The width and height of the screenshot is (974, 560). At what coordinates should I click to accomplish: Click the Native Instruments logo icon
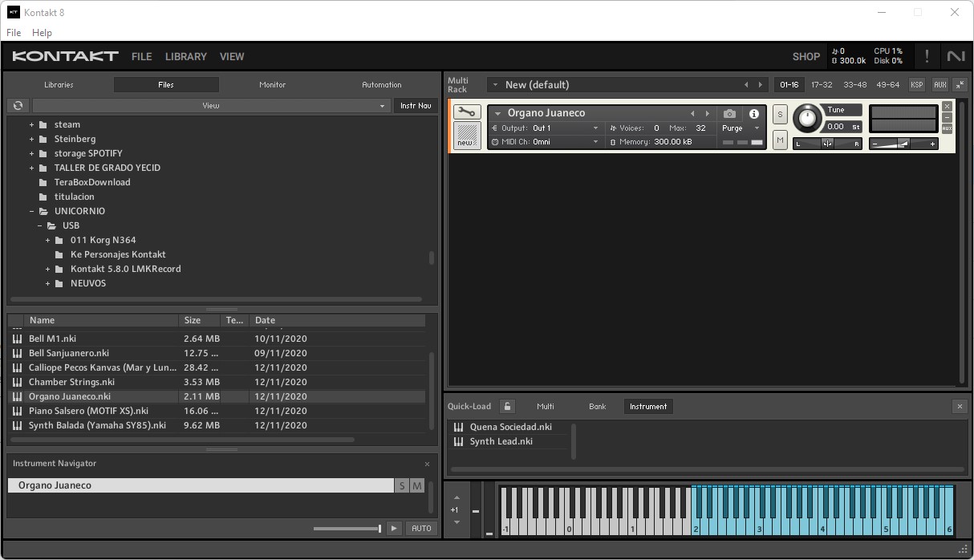point(956,56)
